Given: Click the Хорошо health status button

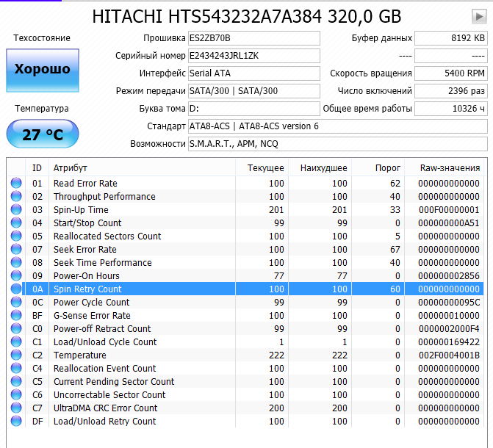Looking at the screenshot, I should coord(43,69).
